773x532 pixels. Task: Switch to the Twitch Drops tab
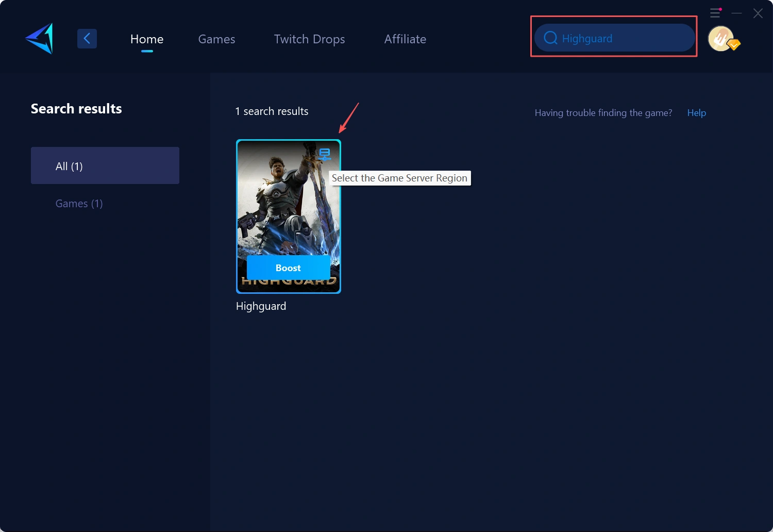309,39
